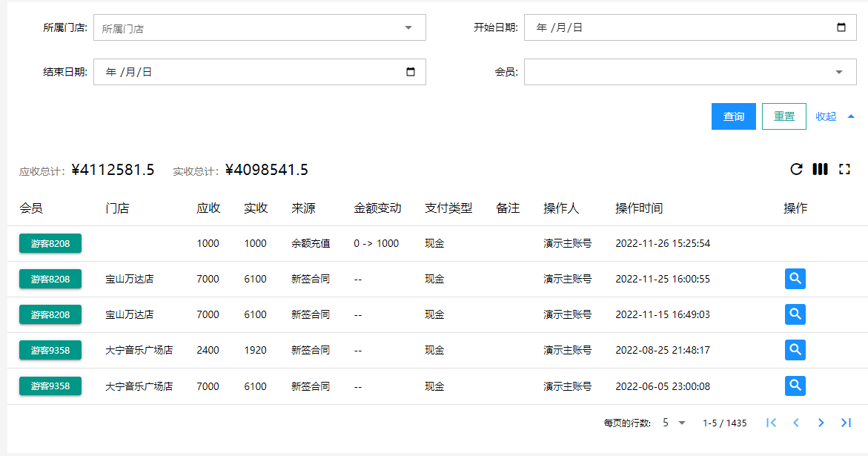Viewport: 868px width, 456px height.
Task: Toggle fullscreen mode for the table
Action: click(844, 169)
